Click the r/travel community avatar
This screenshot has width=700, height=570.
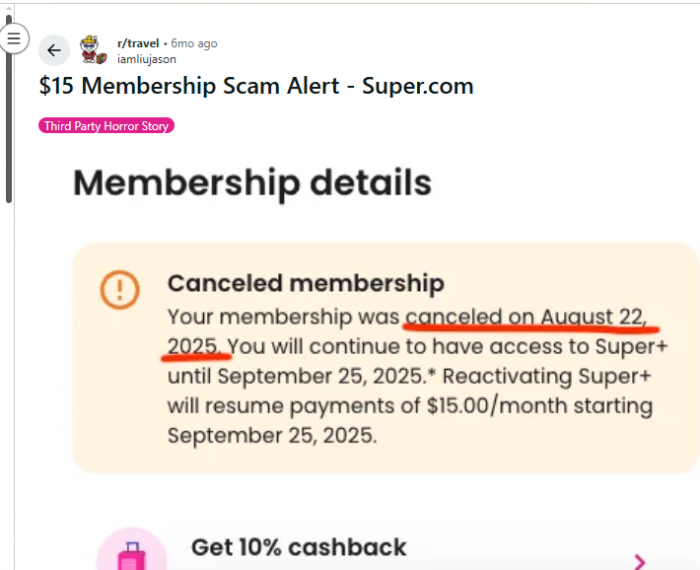[93, 50]
